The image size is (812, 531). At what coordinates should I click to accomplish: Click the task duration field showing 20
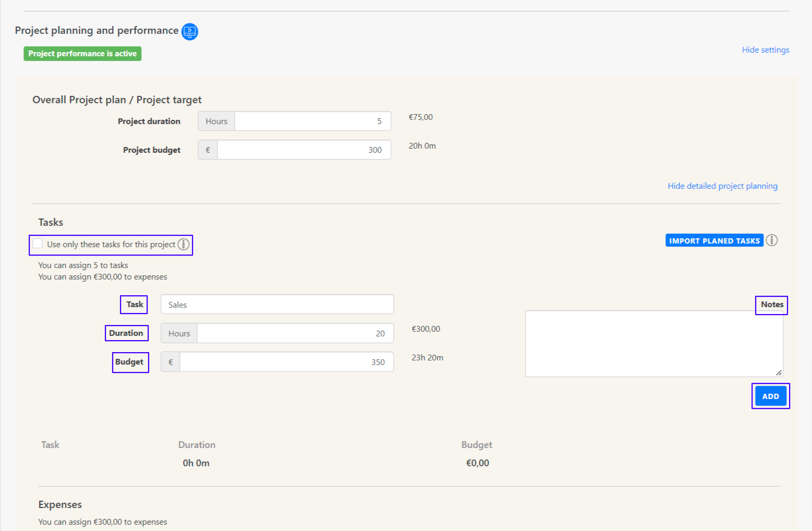[x=295, y=333]
